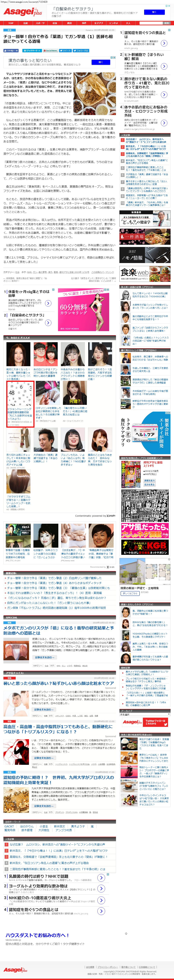The width and height of the screenshot is (174, 980).
Task: Close the 漢方の事もっと知りたい ad with its X icon
Action: tap(114, 57)
